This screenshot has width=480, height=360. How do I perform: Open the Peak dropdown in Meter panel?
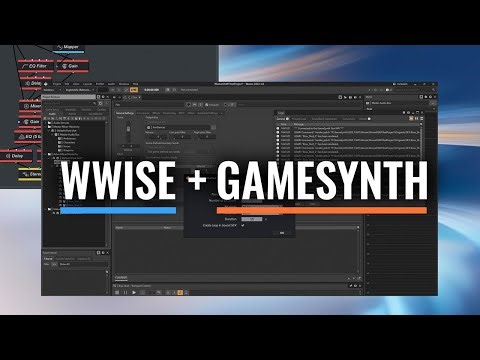click(401, 109)
